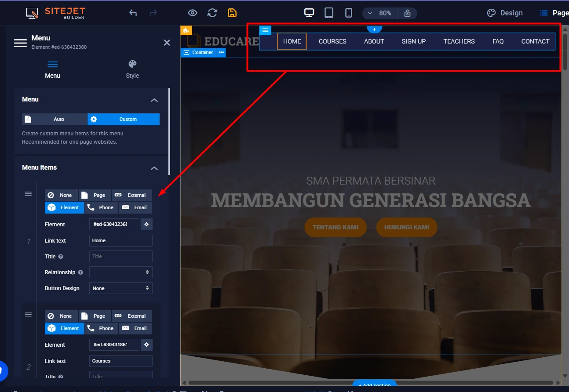Viewport: 569px width, 392px height.
Task: Open the Container more options dots
Action: [221, 53]
